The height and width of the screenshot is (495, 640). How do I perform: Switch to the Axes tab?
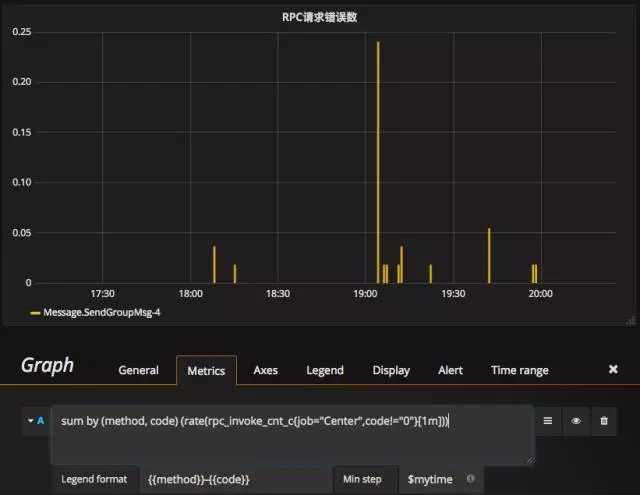[265, 370]
